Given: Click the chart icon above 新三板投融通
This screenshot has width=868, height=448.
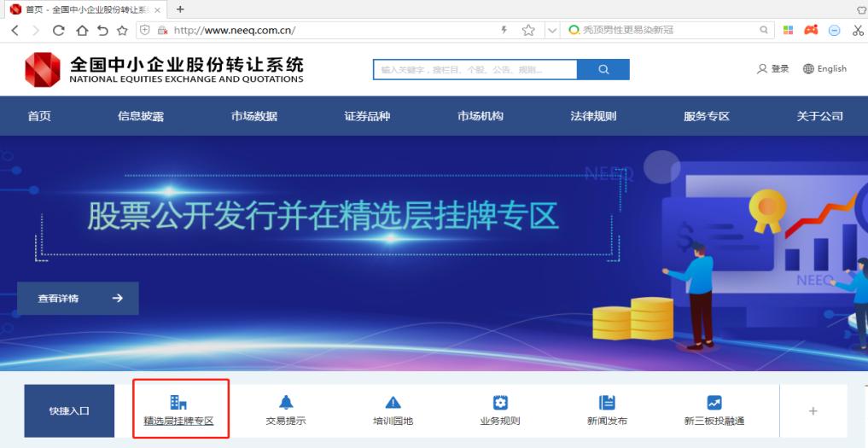Looking at the screenshot, I should (714, 403).
